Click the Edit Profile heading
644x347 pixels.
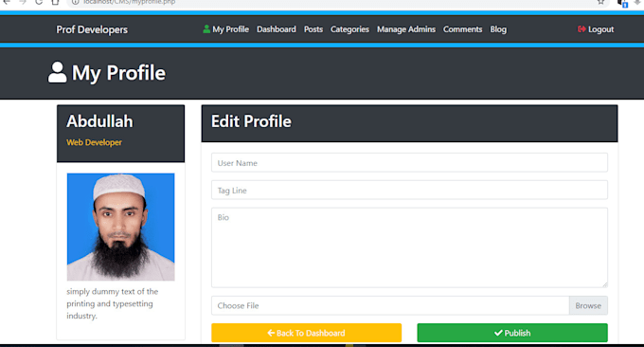point(251,121)
